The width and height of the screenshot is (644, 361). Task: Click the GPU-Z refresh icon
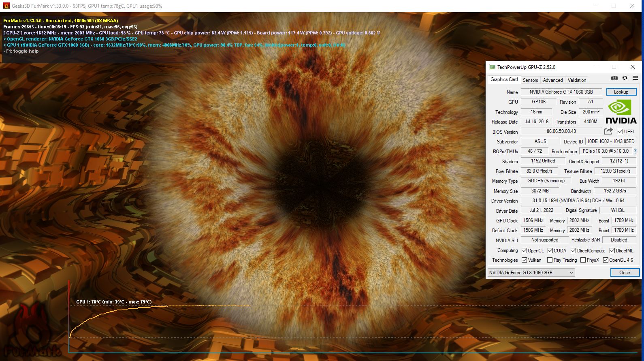[625, 78]
